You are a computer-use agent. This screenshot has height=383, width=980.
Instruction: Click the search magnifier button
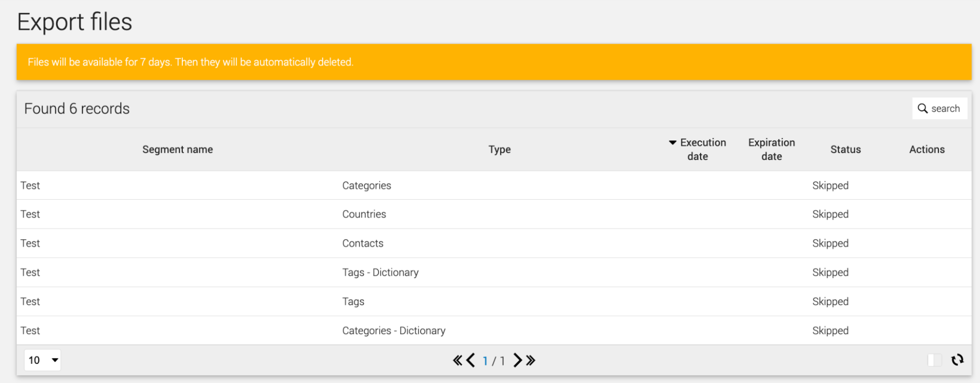click(x=939, y=108)
